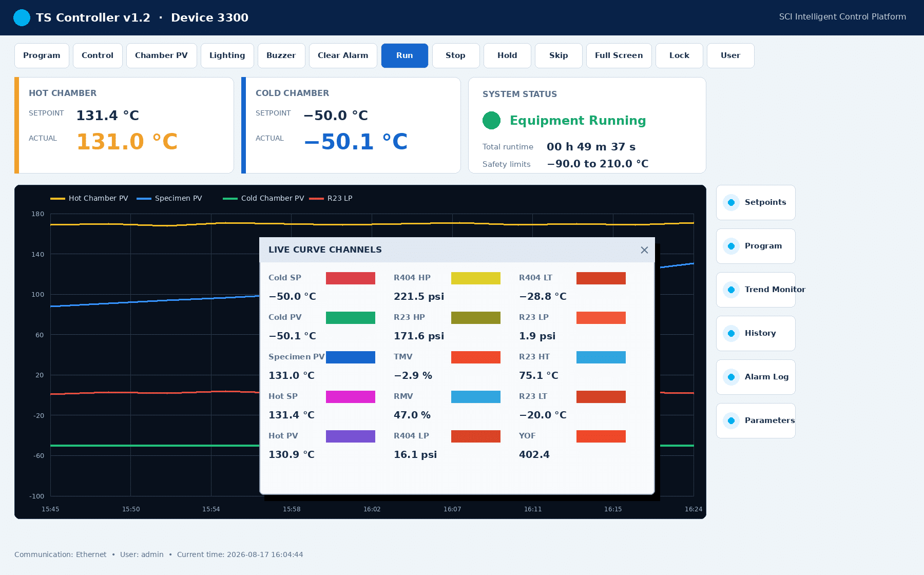Image resolution: width=924 pixels, height=575 pixels.
Task: Click the Cold SP color swatch
Action: [x=351, y=278]
